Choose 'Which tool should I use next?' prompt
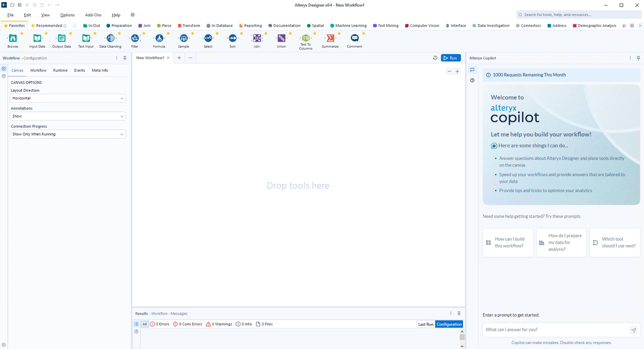Image resolution: width=644 pixels, height=349 pixels. [615, 243]
